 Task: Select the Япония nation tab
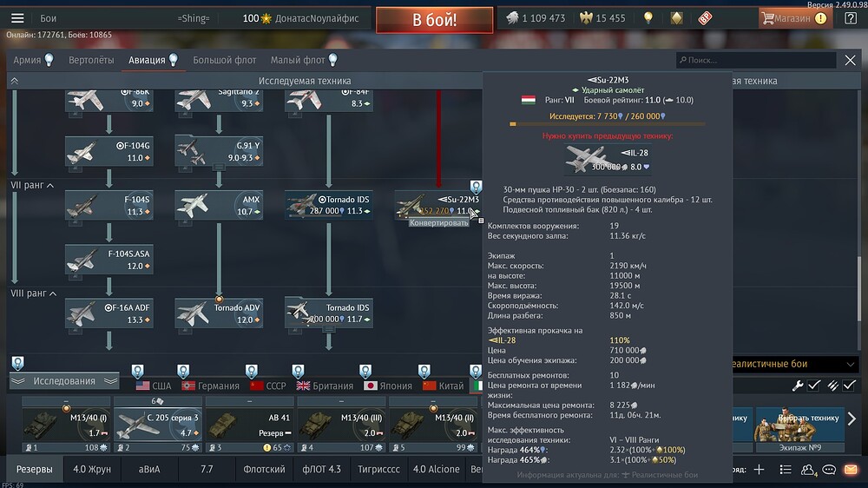pyautogui.click(x=387, y=386)
